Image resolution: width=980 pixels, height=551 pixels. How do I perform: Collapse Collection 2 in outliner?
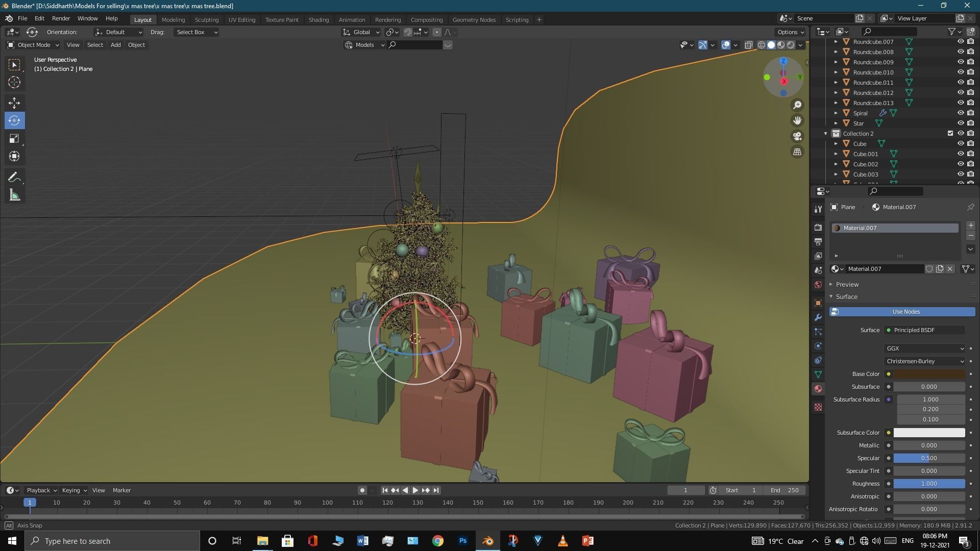[x=825, y=134]
